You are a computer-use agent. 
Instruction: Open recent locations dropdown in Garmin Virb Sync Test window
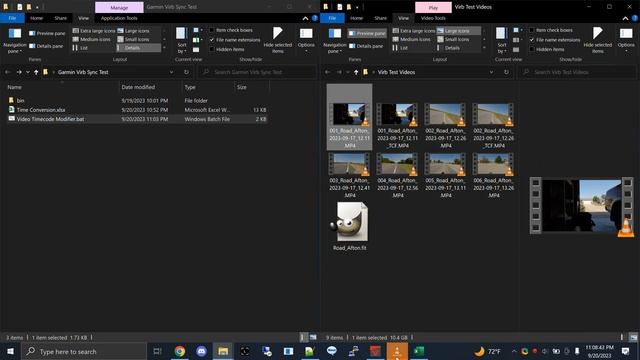[x=28, y=72]
